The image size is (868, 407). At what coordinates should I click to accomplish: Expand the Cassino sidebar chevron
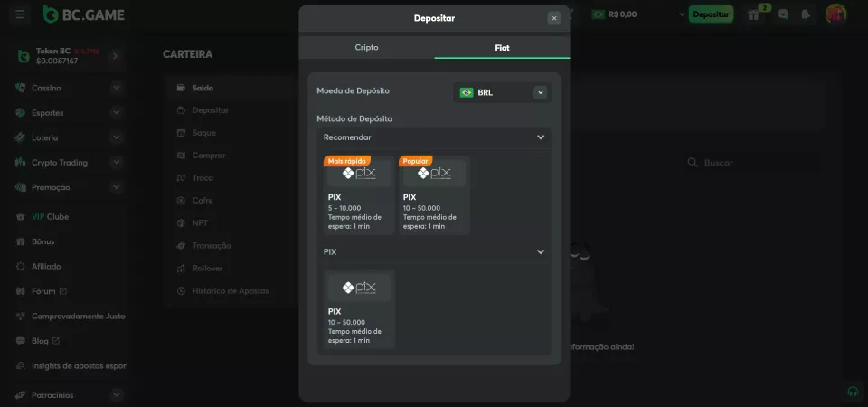pos(116,88)
